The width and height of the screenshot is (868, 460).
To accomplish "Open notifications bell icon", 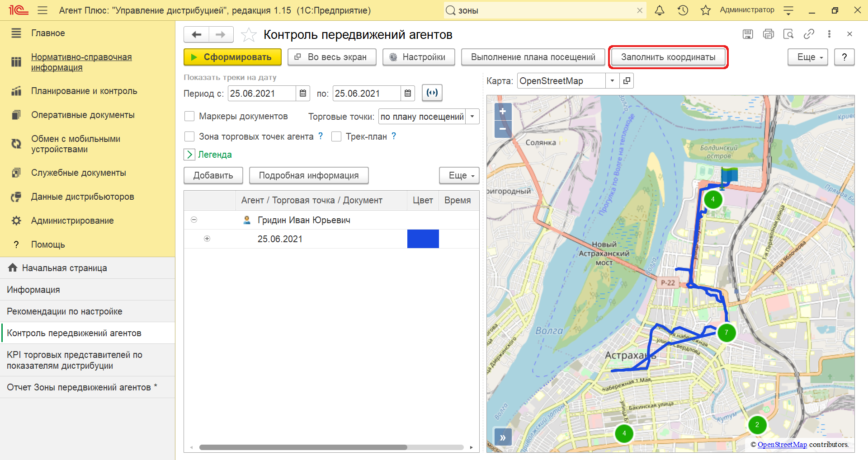I will 660,10.
